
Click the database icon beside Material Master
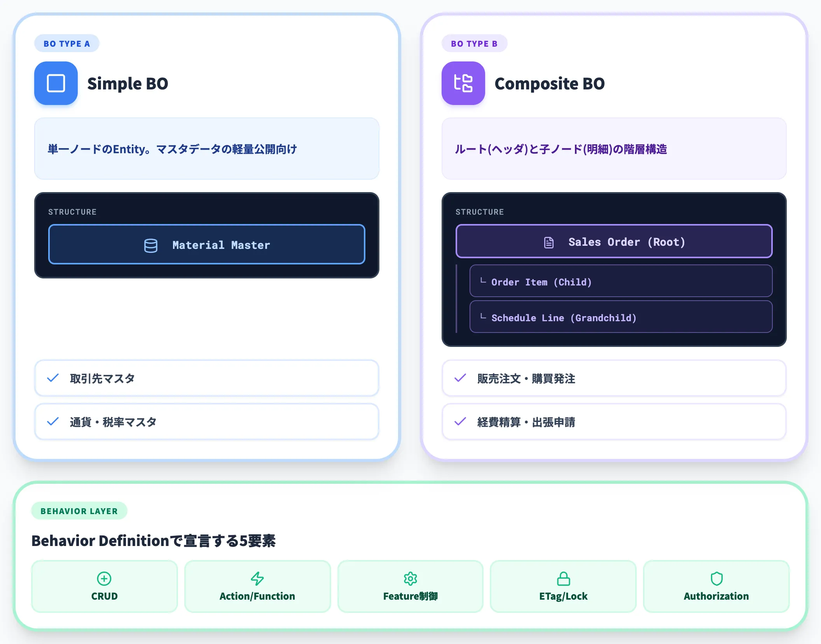[151, 245]
